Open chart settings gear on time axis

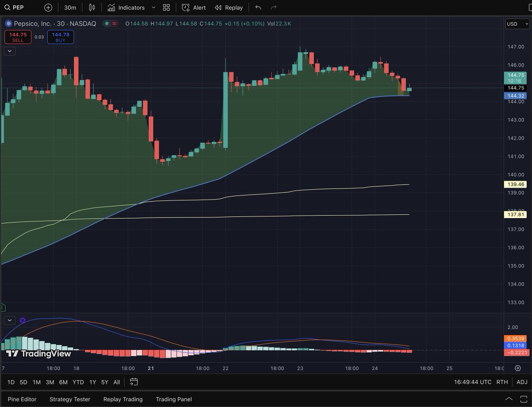coord(518,368)
